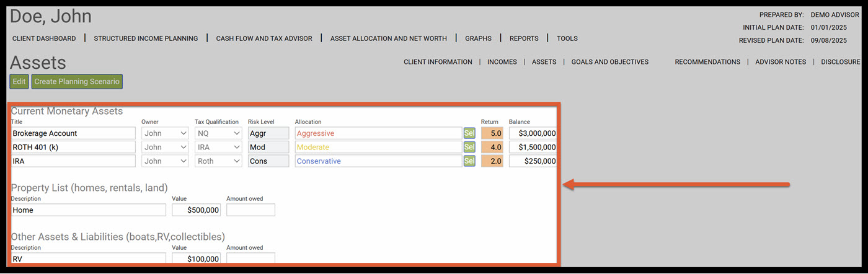Click Sel button beside Aggressive allocation
The image size is (868, 274).
pyautogui.click(x=469, y=133)
